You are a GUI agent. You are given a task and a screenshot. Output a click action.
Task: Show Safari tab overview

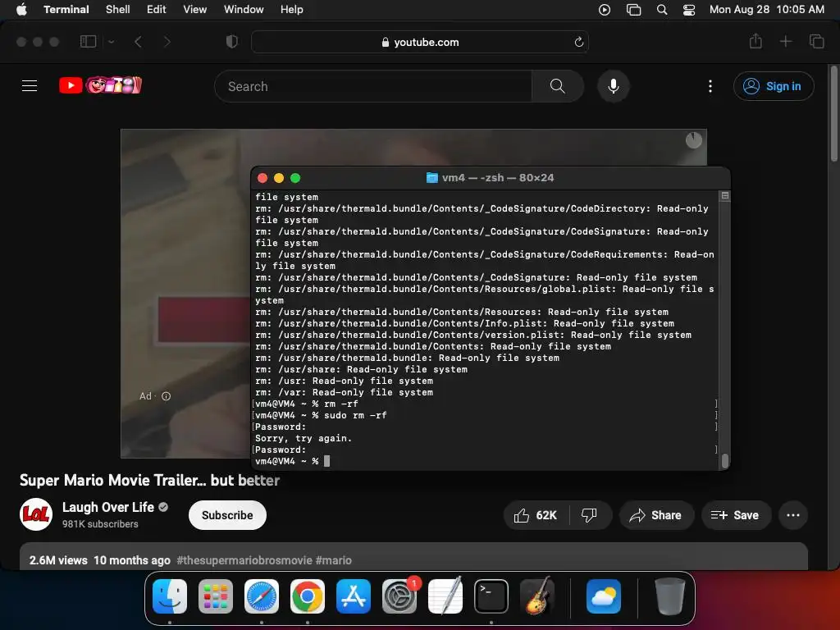pos(816,41)
